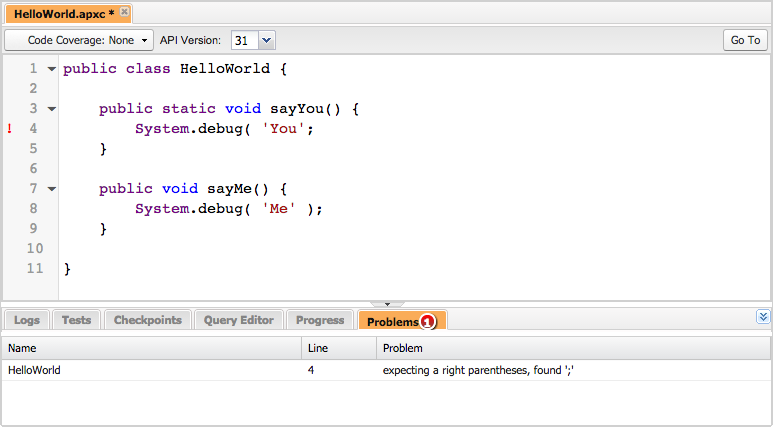Screen dimensions: 773x427
Task: Select the Problems tab
Action: click(402, 320)
